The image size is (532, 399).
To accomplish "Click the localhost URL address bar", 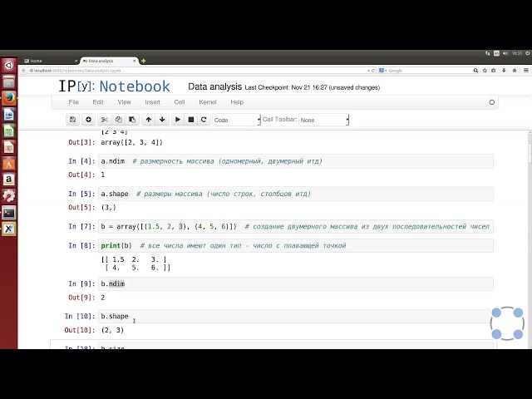I will click(197, 71).
